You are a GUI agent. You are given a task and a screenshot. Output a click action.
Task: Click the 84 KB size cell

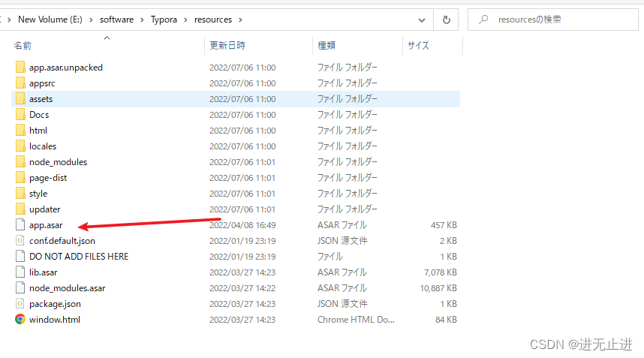pos(446,320)
